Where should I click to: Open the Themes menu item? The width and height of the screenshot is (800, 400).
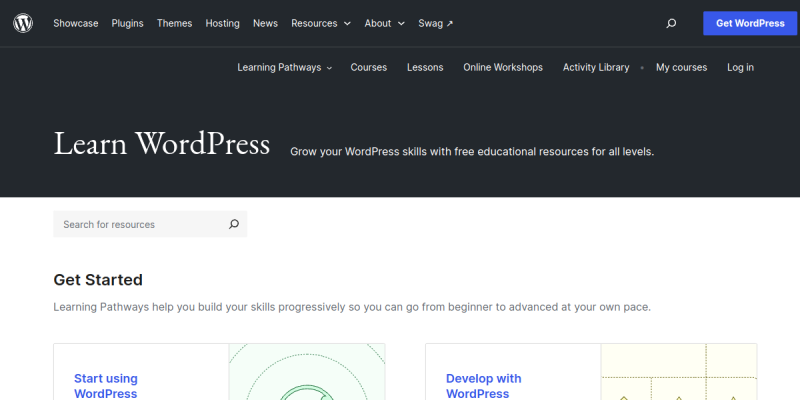(x=174, y=23)
